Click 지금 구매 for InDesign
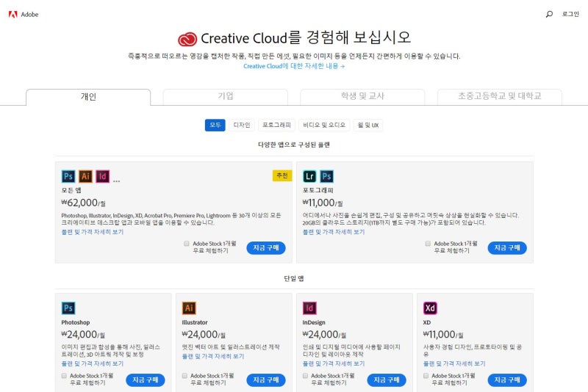This screenshot has height=392, width=588. point(387,380)
